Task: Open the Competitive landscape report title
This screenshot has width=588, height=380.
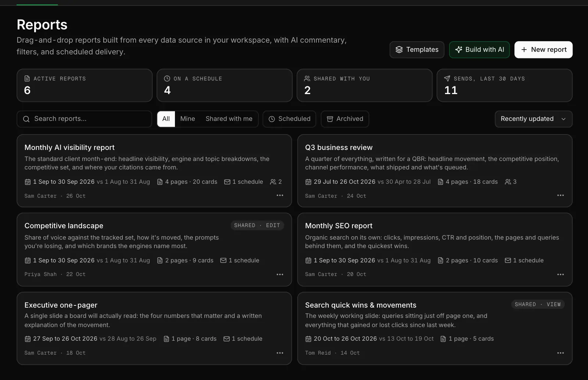Action: pos(64,226)
